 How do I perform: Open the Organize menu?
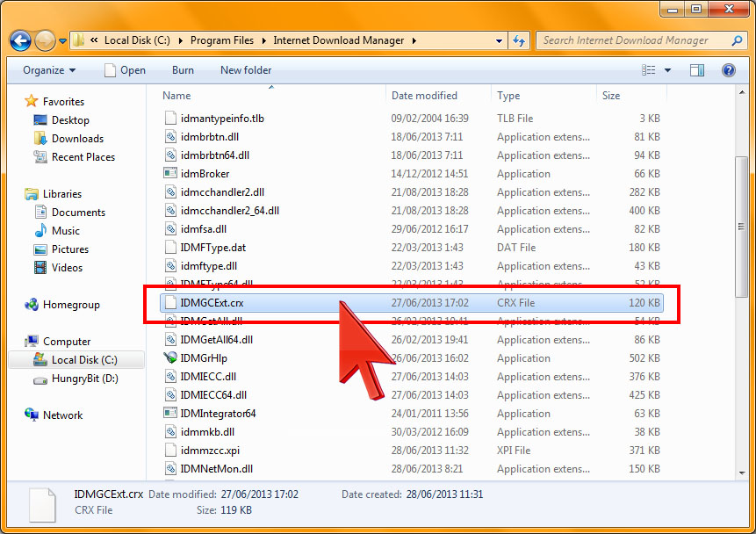(49, 70)
